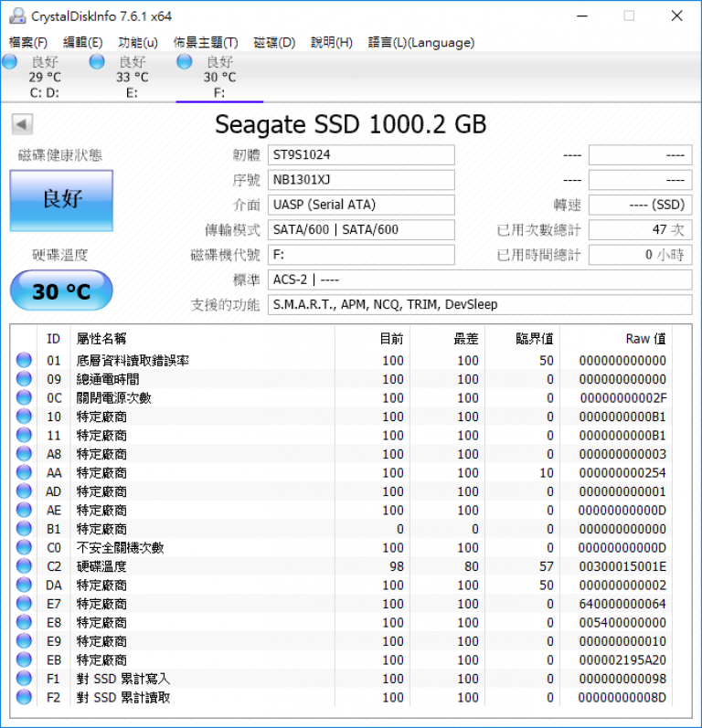702x728 pixels.
Task: Click the firmware field ST9S1024
Action: [361, 154]
